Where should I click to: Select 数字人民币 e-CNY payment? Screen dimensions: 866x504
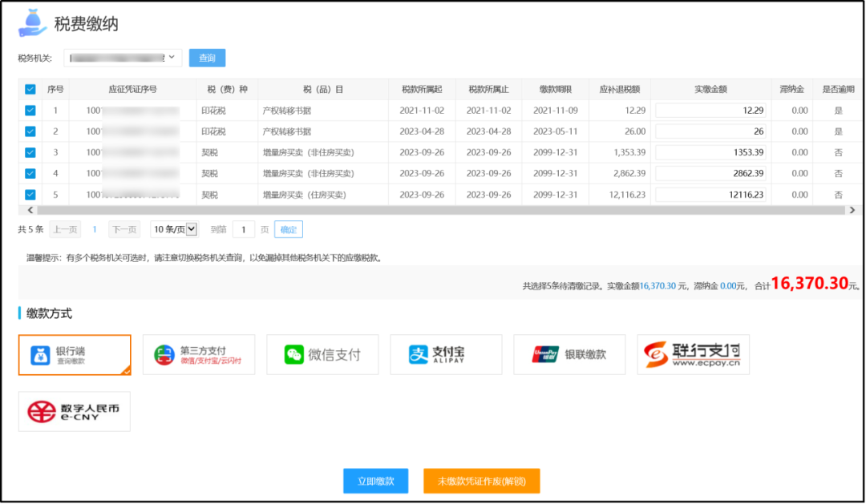point(75,412)
